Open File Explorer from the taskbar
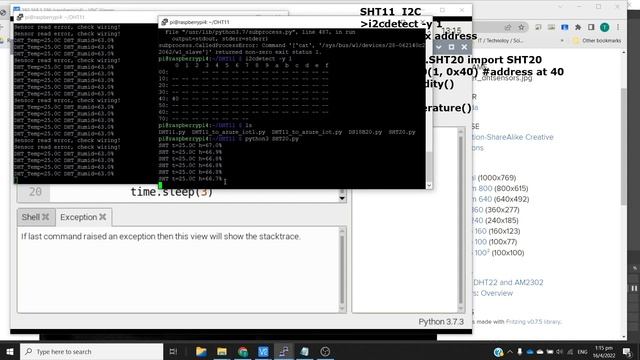This screenshot has height=360, width=640. coord(222,351)
